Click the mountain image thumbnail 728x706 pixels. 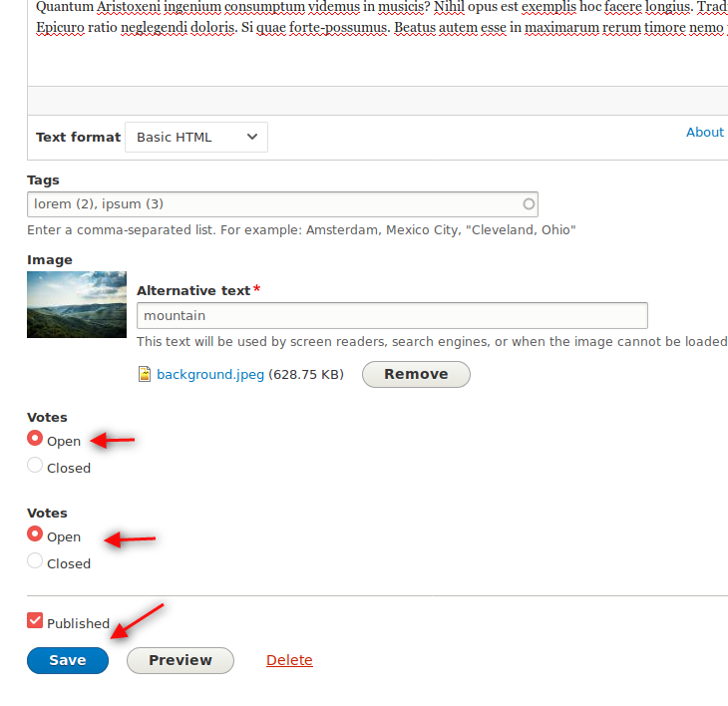coord(77,304)
